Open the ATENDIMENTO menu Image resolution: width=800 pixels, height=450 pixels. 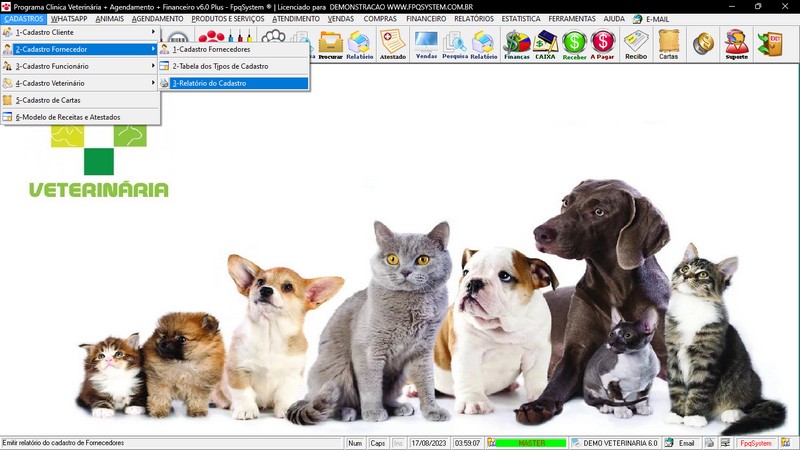(296, 19)
